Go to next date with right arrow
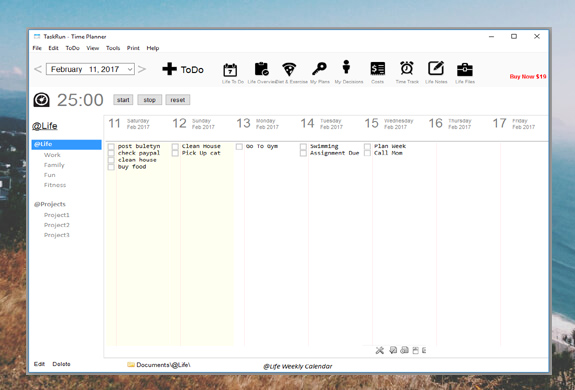 pyautogui.click(x=142, y=69)
